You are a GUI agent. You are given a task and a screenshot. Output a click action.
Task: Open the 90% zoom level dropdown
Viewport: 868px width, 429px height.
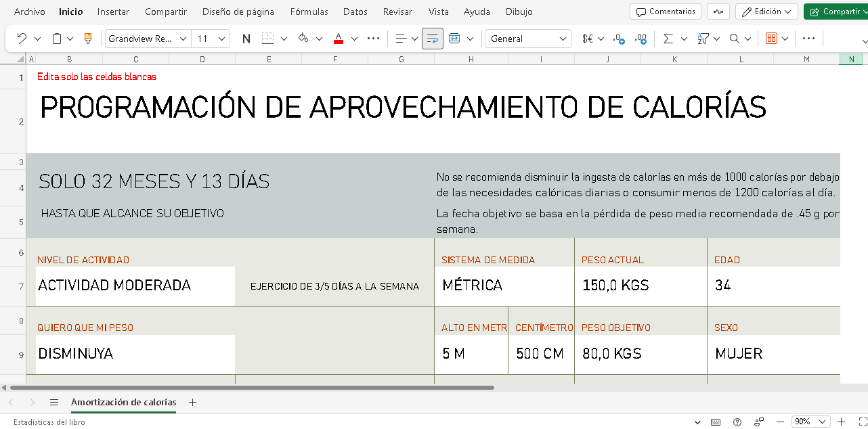point(810,422)
